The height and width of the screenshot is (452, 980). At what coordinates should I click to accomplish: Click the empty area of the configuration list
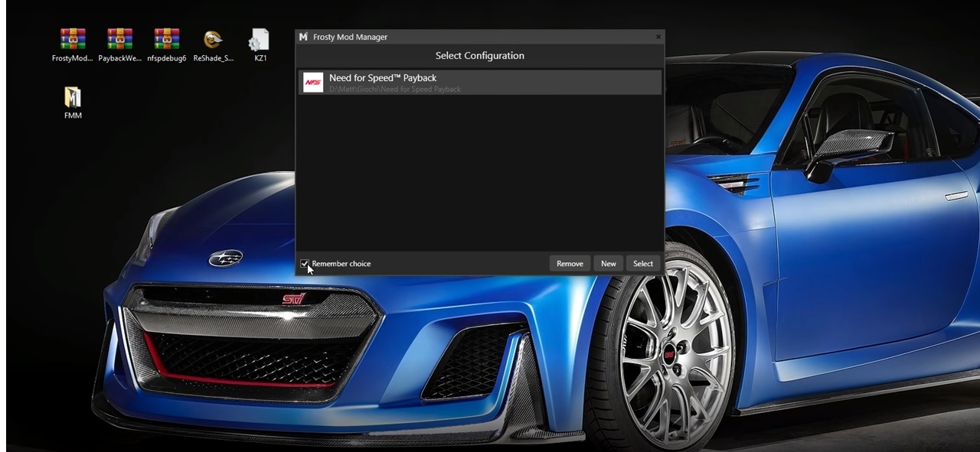click(x=479, y=176)
